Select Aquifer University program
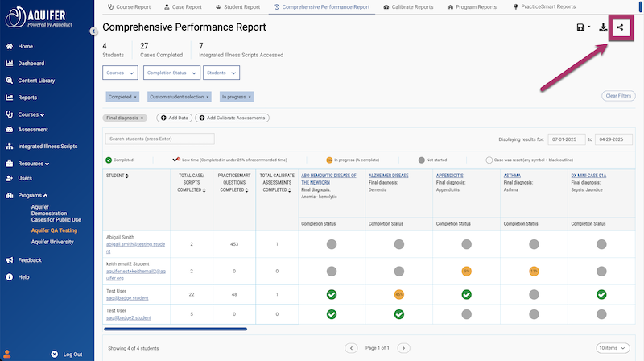Viewport: 644px width, 361px height. pyautogui.click(x=52, y=242)
